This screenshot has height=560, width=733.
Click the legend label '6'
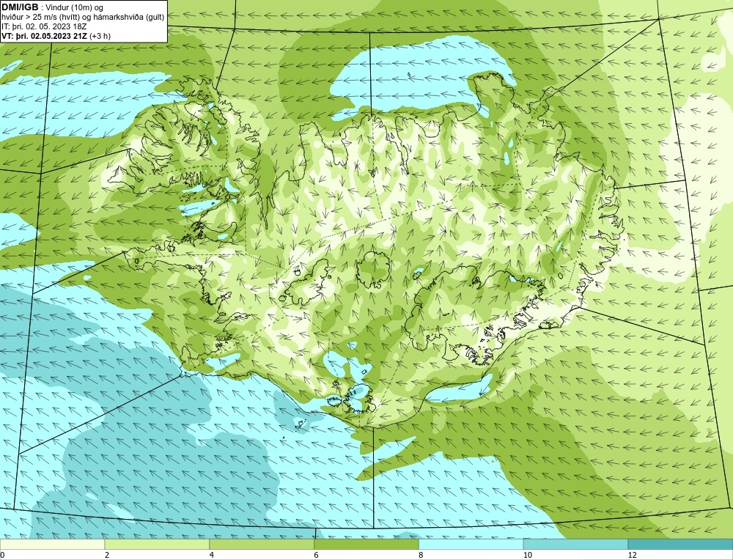317,555
